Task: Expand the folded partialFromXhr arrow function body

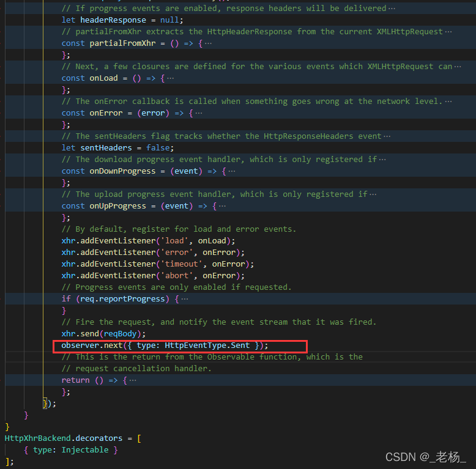Action: [x=208, y=43]
